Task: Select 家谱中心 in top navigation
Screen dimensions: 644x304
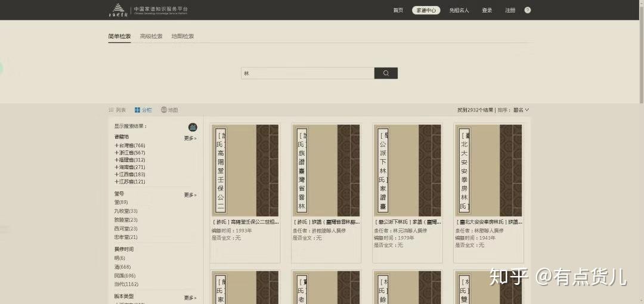Action: pyautogui.click(x=426, y=10)
